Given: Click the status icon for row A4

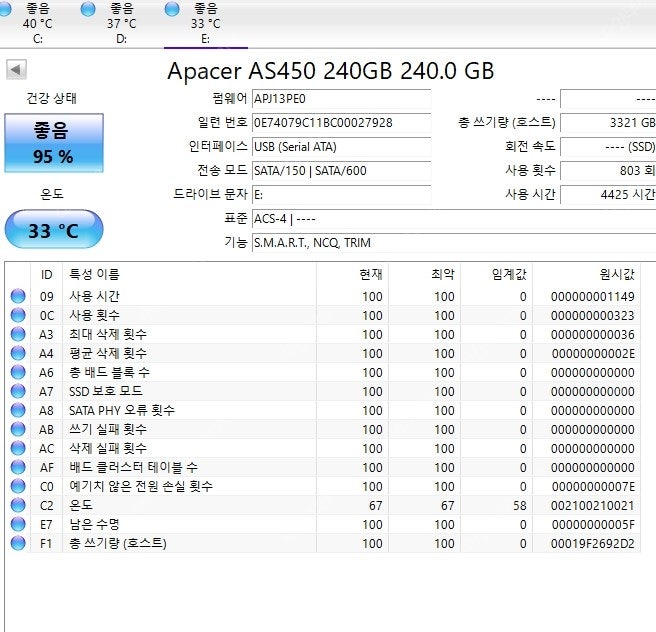Looking at the screenshot, I should coord(18,353).
